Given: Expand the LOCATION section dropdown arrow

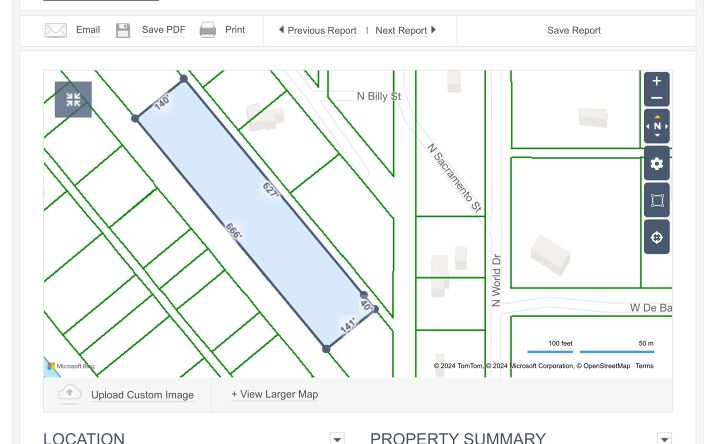Looking at the screenshot, I should click(x=337, y=439).
